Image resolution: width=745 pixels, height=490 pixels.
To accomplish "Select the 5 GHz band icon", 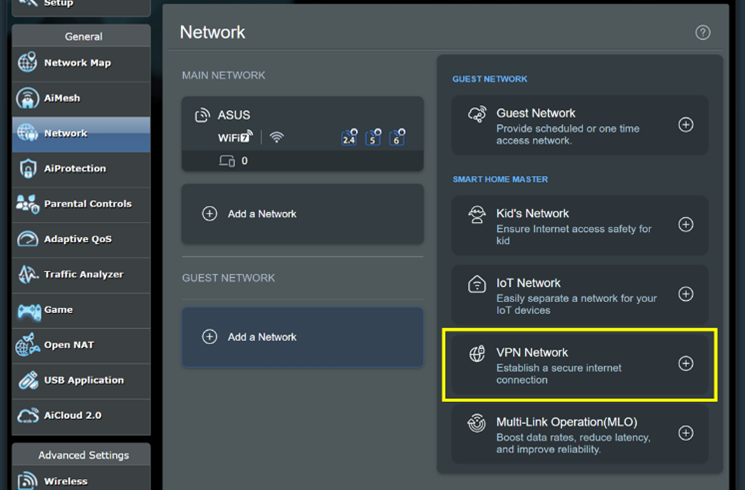I will 373,138.
